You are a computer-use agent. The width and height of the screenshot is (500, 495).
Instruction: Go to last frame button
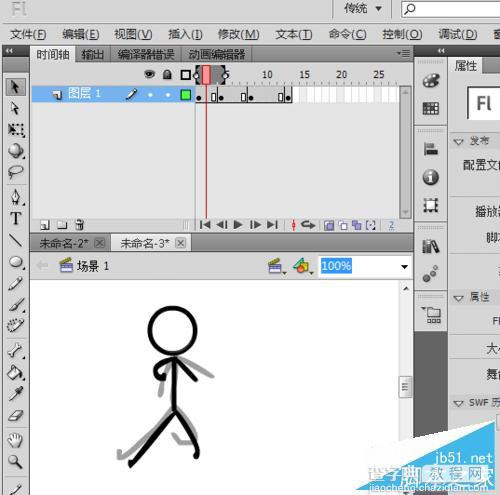point(272,225)
